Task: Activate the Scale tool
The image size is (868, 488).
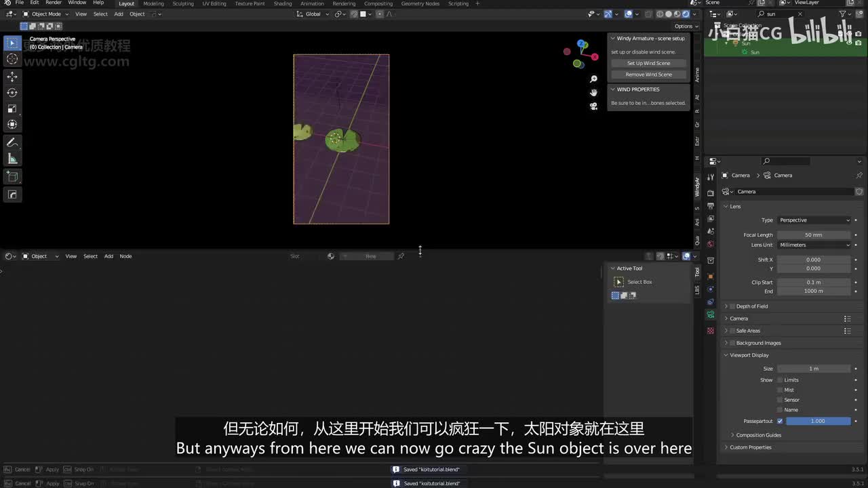Action: 12,108
